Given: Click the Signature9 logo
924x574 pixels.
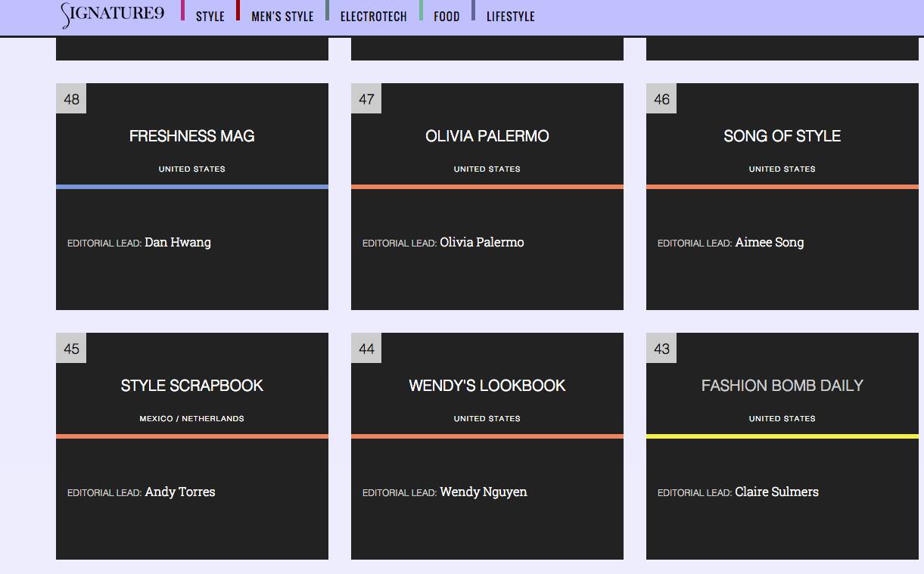Looking at the screenshot, I should [113, 15].
